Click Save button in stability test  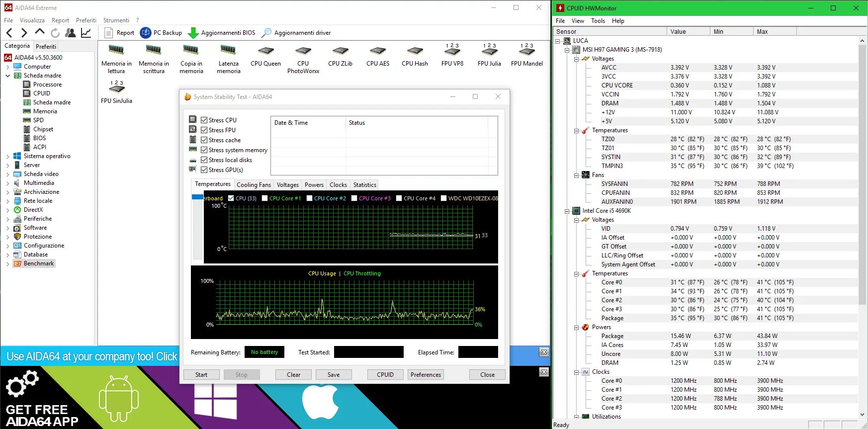pos(334,375)
